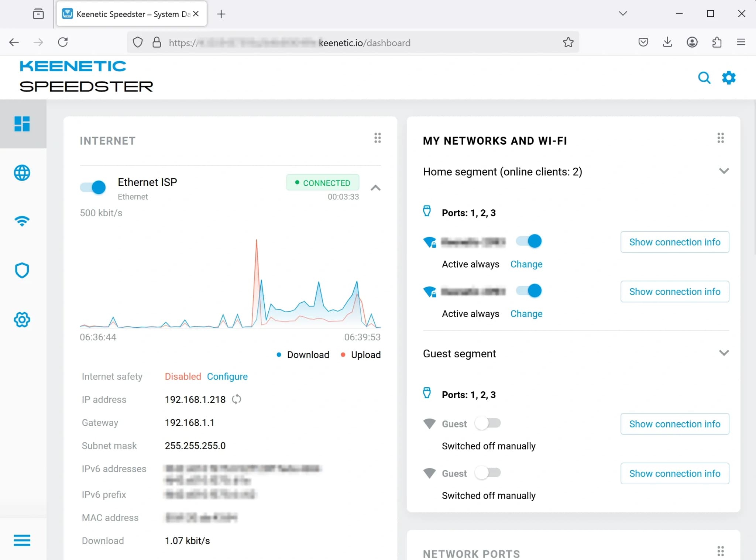Collapse the Guest segment section

coord(724,353)
